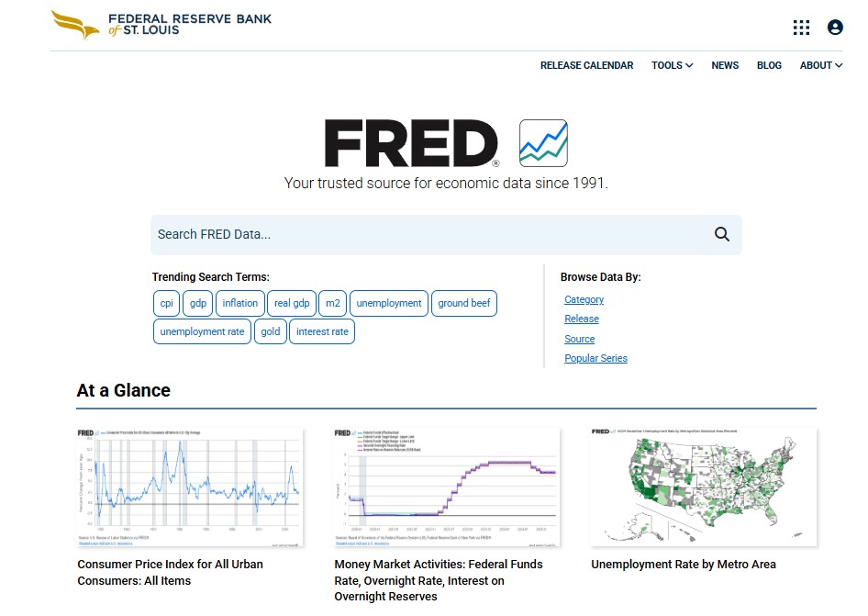Open the apps grid icon
Screen dimensions: 868x616
(x=801, y=28)
